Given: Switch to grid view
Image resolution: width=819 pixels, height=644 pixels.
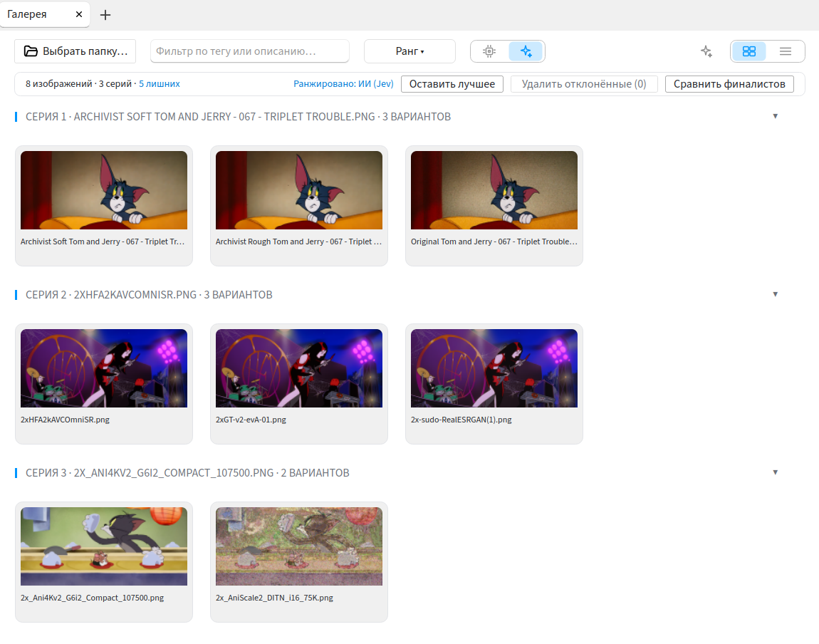Looking at the screenshot, I should (749, 51).
